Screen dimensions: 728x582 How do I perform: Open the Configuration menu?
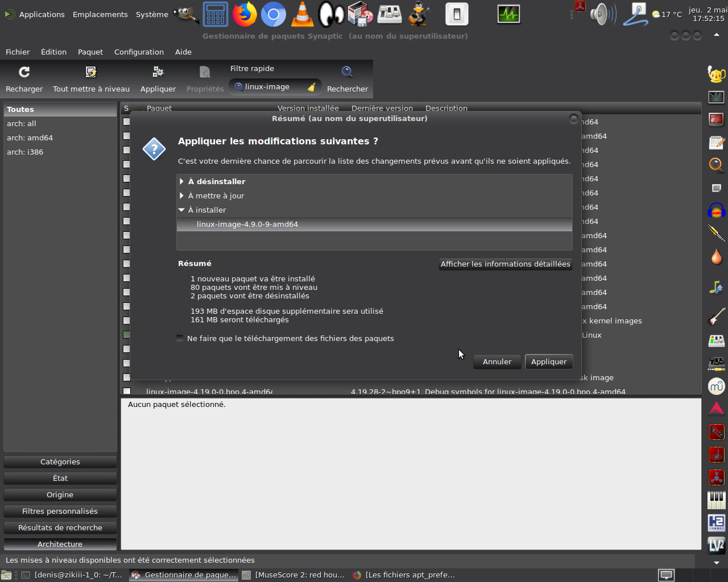pyautogui.click(x=139, y=52)
